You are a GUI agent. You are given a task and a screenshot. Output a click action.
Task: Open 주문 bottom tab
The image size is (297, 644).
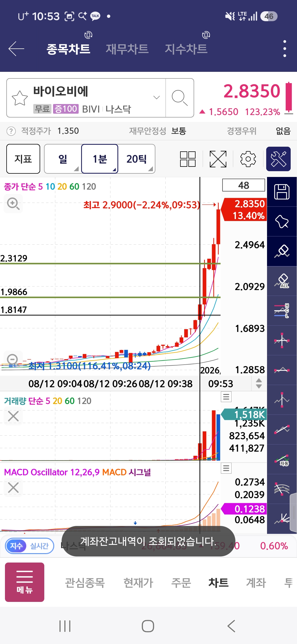pyautogui.click(x=181, y=582)
